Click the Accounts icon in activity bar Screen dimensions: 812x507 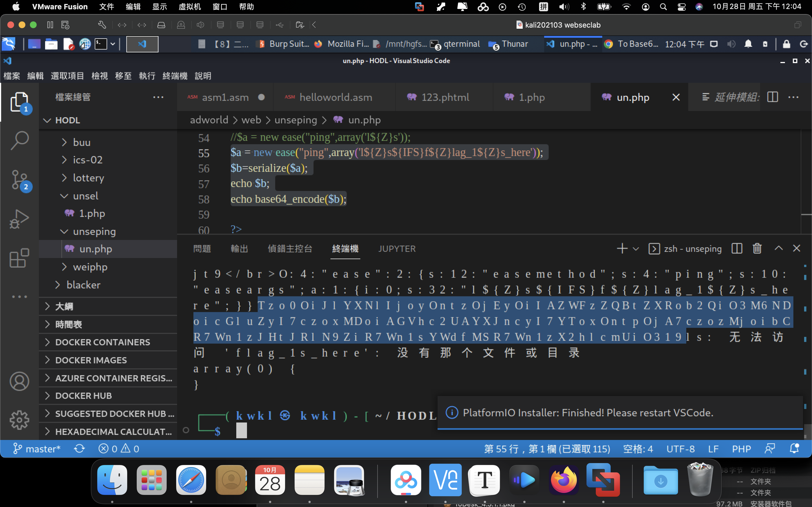(x=19, y=381)
